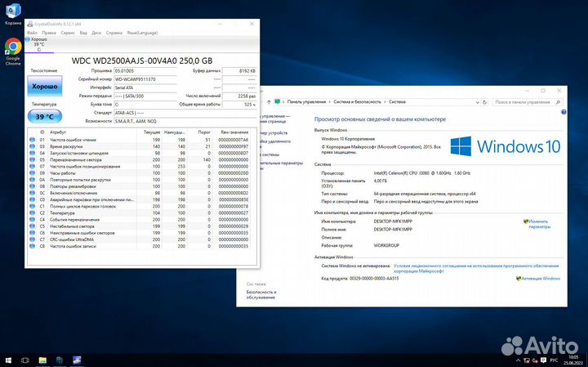Click the 39 °C temperature button

[45, 117]
